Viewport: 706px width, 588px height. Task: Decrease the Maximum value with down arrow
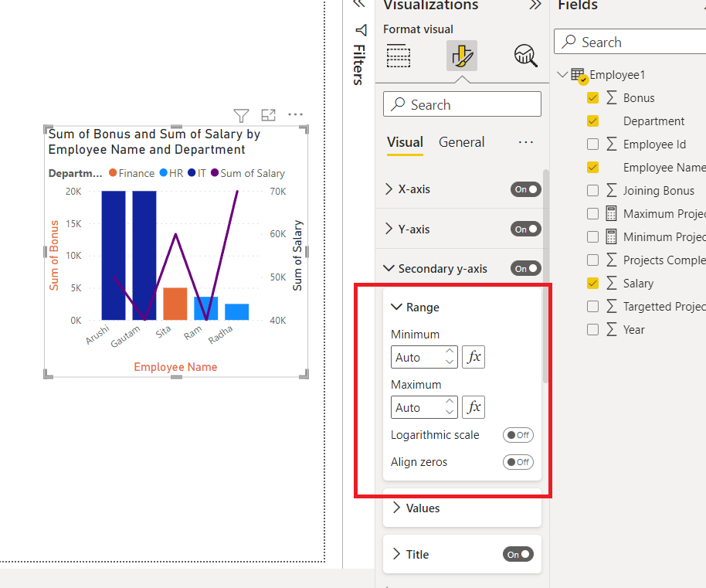click(x=450, y=413)
